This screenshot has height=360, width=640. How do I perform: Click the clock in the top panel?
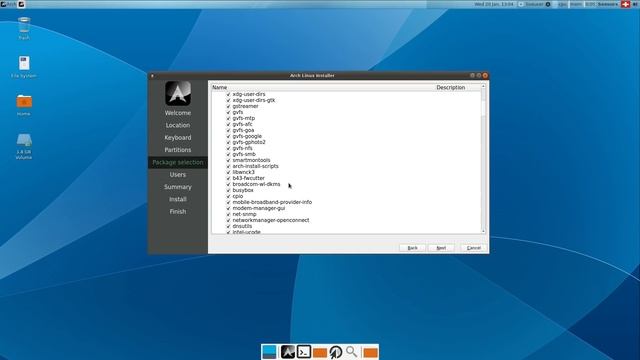point(494,4)
